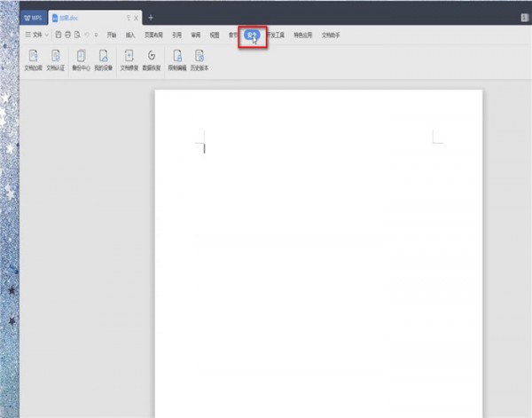532x418 pixels.
Task: Open a new tab with the plus button
Action: pos(151,18)
